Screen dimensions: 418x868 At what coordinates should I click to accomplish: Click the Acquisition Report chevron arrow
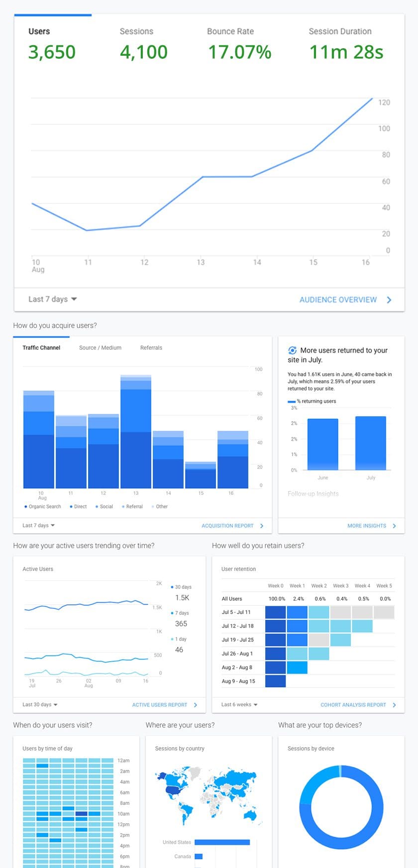[x=262, y=526]
